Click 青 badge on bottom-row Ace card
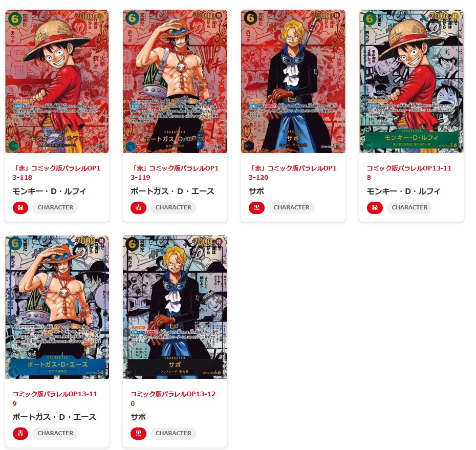Screen dimensions: 476x450 [x=20, y=433]
